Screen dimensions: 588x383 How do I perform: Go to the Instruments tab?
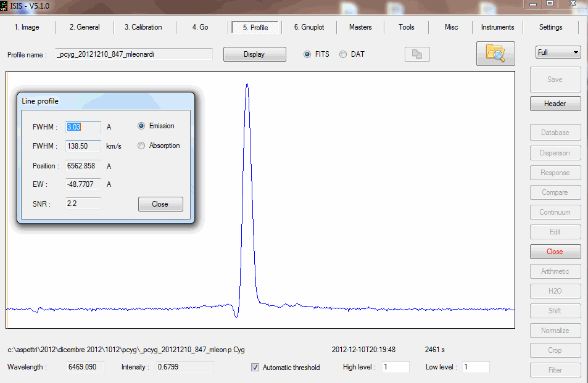497,27
